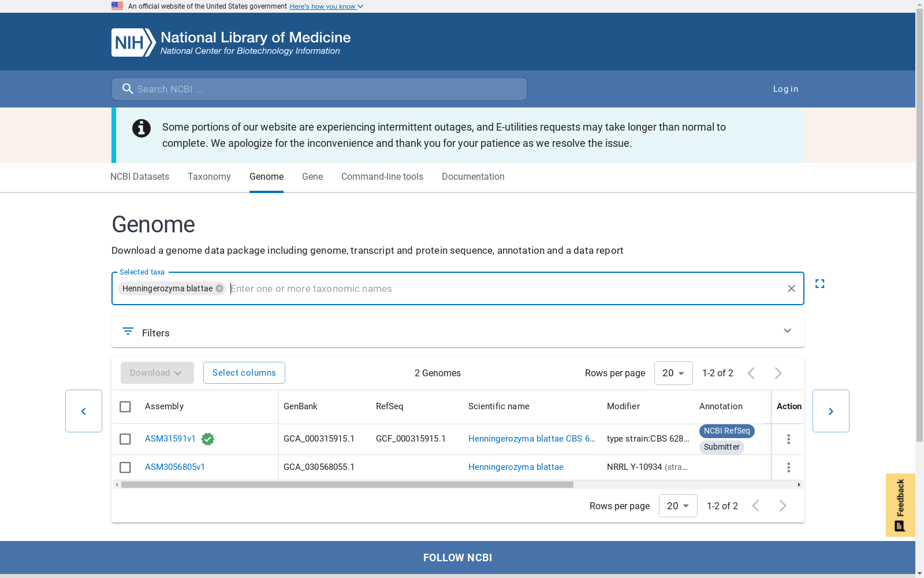The height and width of the screenshot is (578, 924).
Task: Expand the Filters panel chevron
Action: tap(787, 331)
